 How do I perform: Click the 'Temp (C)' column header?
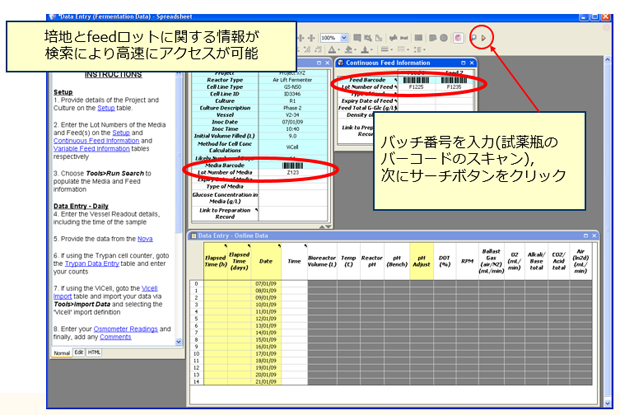point(349,261)
